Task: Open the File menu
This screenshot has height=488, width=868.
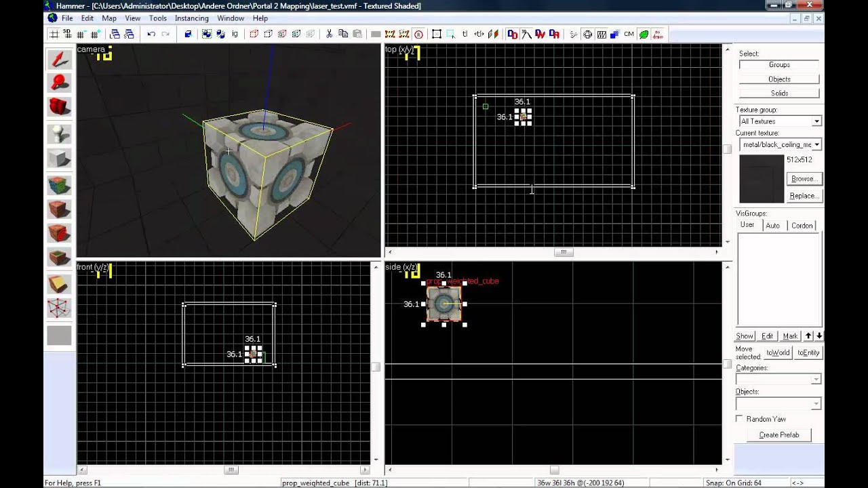Action: [67, 18]
